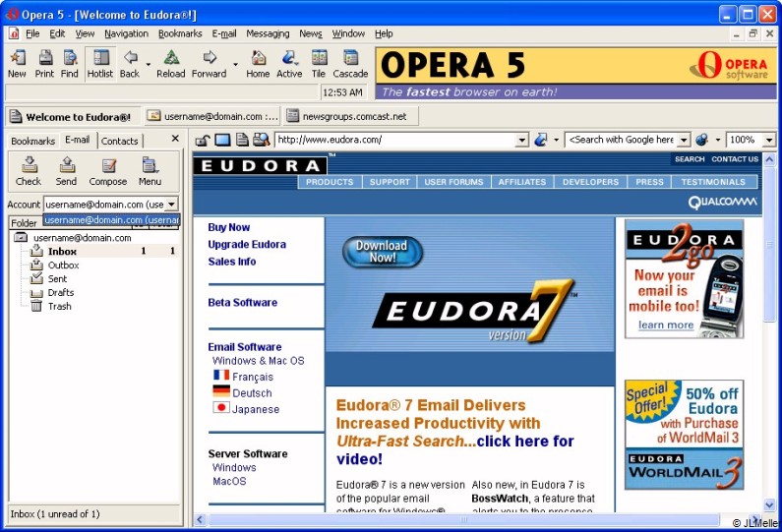This screenshot has width=782, height=532.
Task: Switch to the E-mail hotlist tab
Action: [78, 140]
